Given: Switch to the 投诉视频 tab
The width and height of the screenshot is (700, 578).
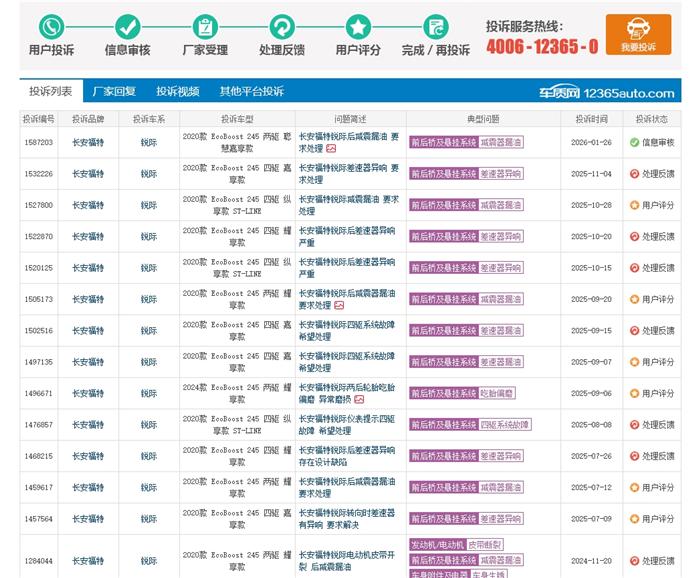Looking at the screenshot, I should 177,91.
